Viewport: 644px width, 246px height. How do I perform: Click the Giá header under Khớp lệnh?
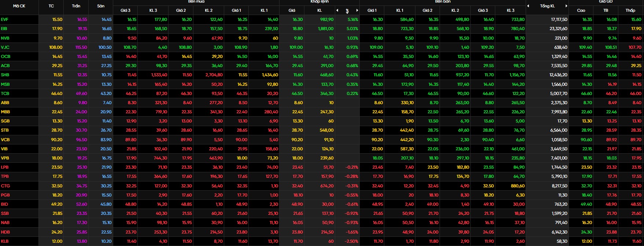[292, 10]
